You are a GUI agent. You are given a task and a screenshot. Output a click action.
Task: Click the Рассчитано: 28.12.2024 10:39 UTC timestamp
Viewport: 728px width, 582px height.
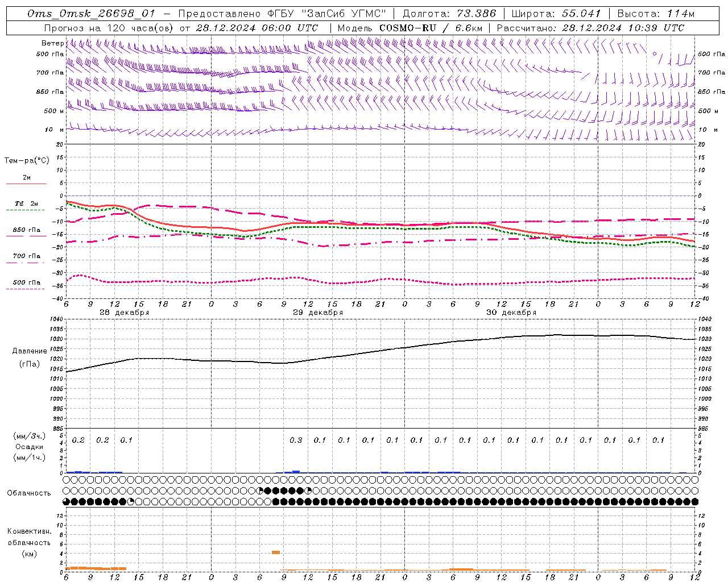tap(590, 28)
